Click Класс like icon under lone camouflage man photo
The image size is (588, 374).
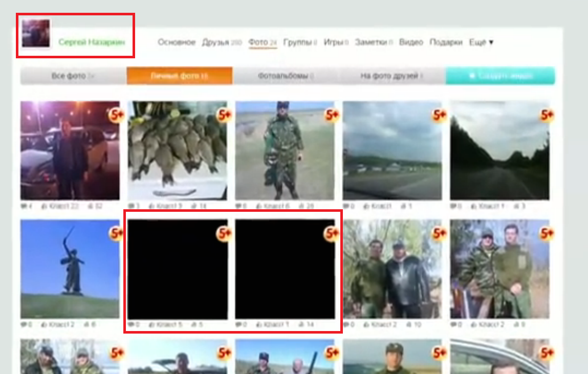pyautogui.click(x=259, y=206)
